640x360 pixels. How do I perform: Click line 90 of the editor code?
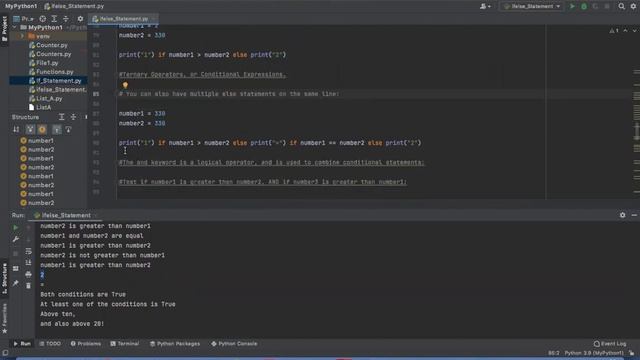(270, 143)
